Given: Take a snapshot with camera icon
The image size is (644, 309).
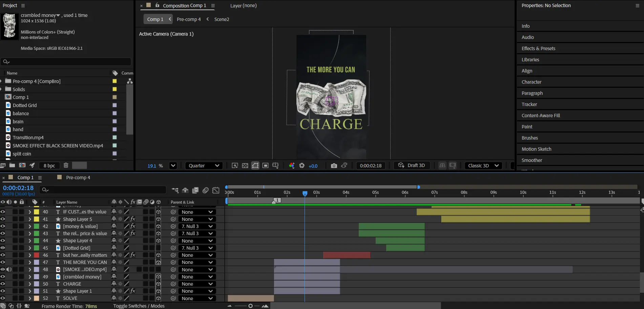Looking at the screenshot, I should [334, 166].
